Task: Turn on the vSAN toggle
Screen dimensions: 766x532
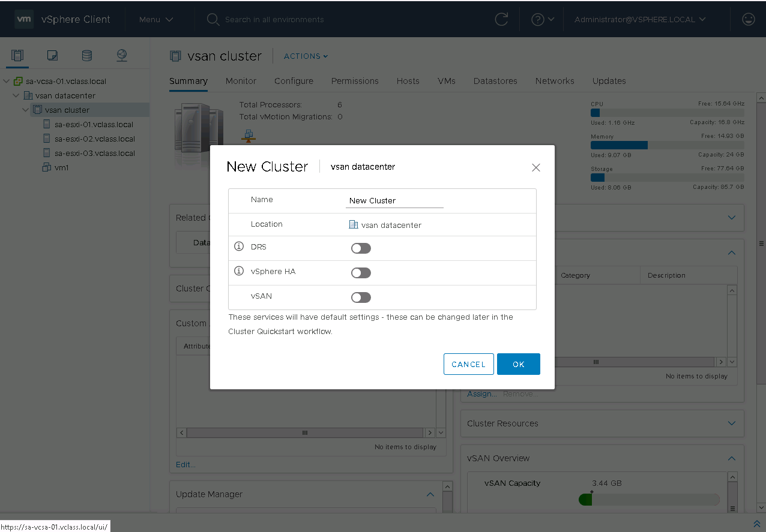Action: 361,297
